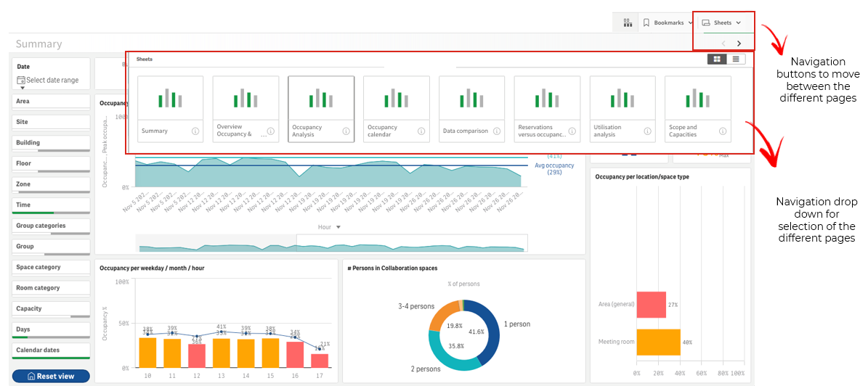This screenshot has height=386, width=868.
Task: Open the Building filter
Action: pyautogui.click(x=51, y=143)
